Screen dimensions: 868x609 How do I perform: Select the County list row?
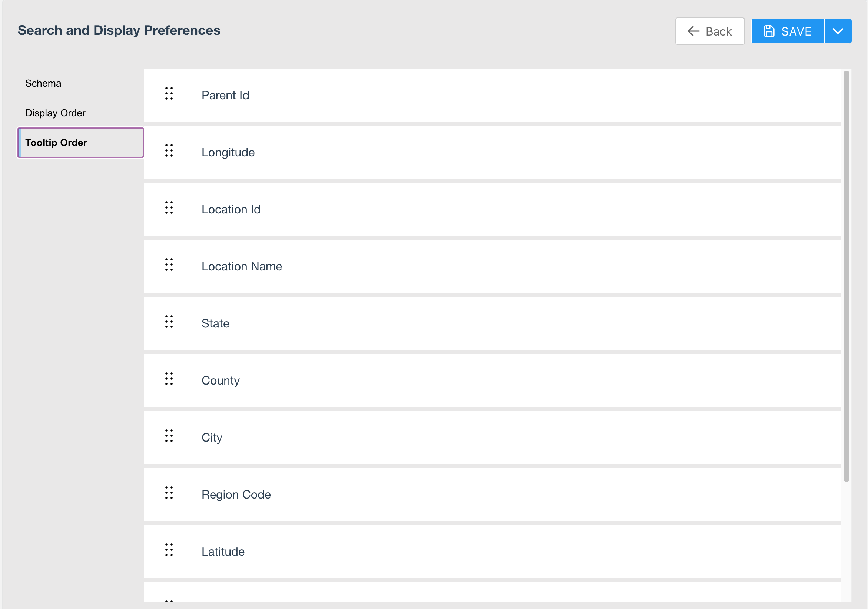(492, 380)
